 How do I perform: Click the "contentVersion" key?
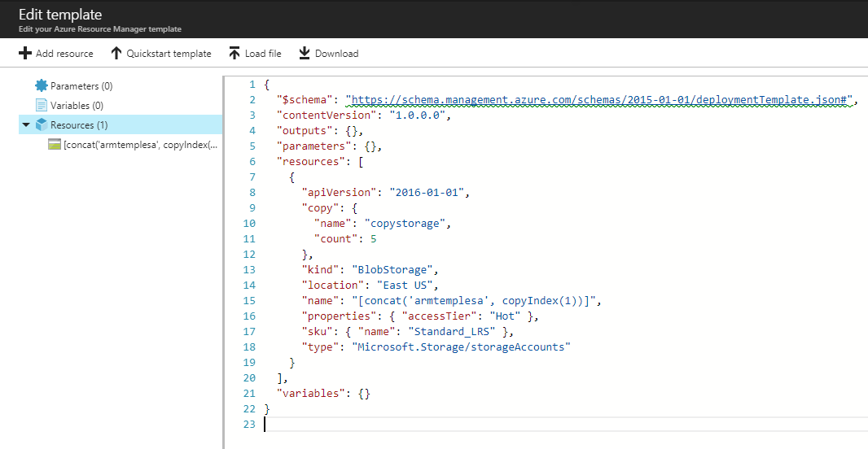pos(327,116)
